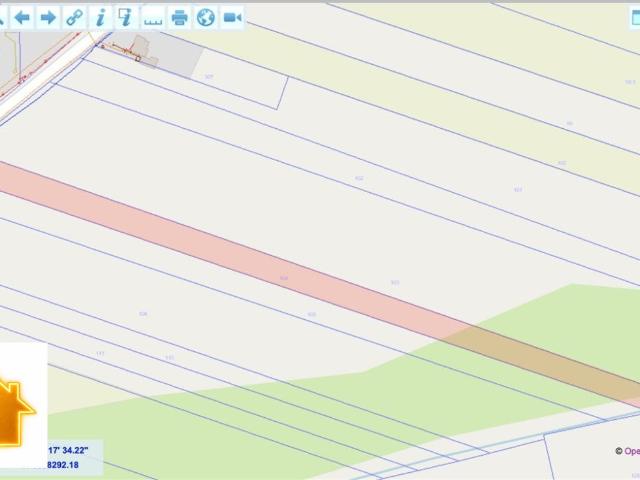Click the previous extent left arrow
Screen dimensions: 640x480
tap(22, 17)
